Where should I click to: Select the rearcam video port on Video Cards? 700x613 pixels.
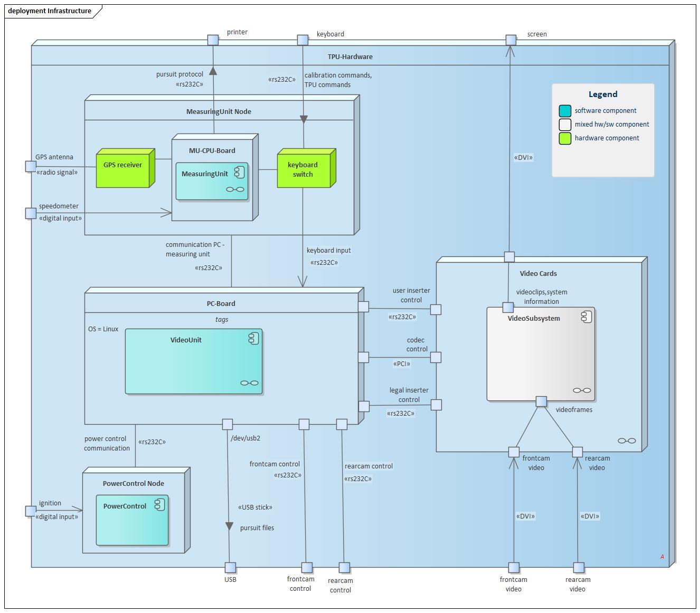click(578, 452)
